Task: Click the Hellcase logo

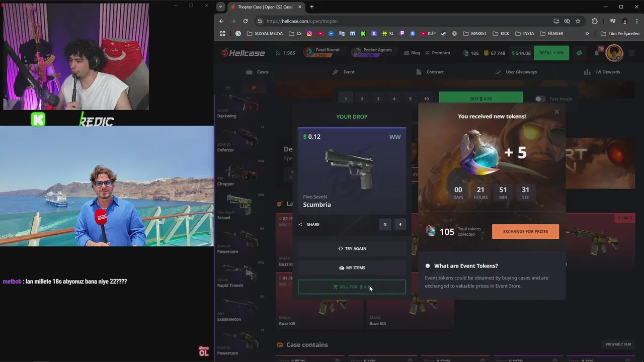Action: (243, 53)
